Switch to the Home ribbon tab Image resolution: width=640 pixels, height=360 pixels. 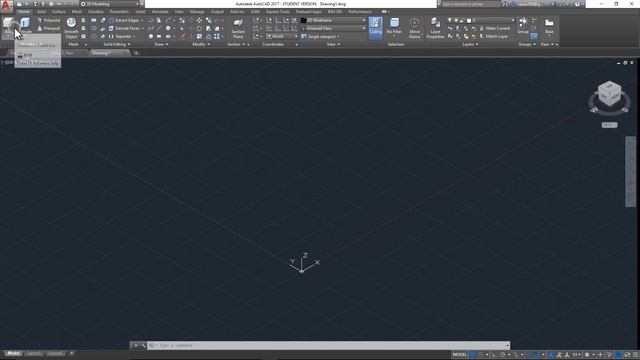24,12
